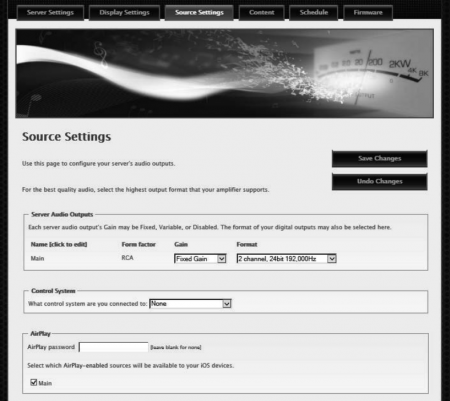Click the Name [click to edit] column header
The width and height of the screenshot is (450, 401).
coord(59,244)
